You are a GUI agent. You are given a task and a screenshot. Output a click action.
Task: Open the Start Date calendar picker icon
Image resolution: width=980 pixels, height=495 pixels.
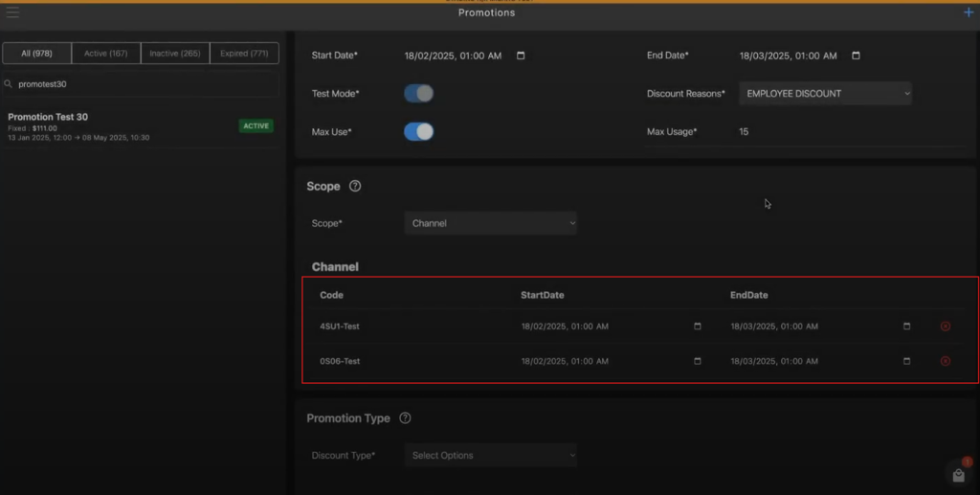[x=521, y=56]
